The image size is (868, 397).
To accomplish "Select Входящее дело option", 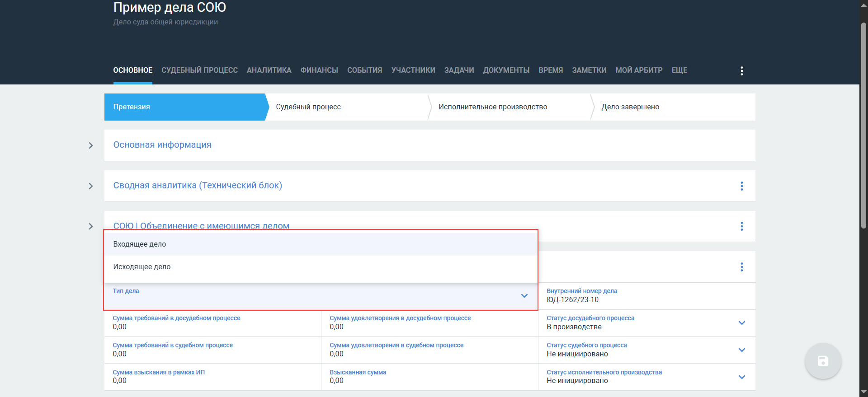I will [140, 244].
